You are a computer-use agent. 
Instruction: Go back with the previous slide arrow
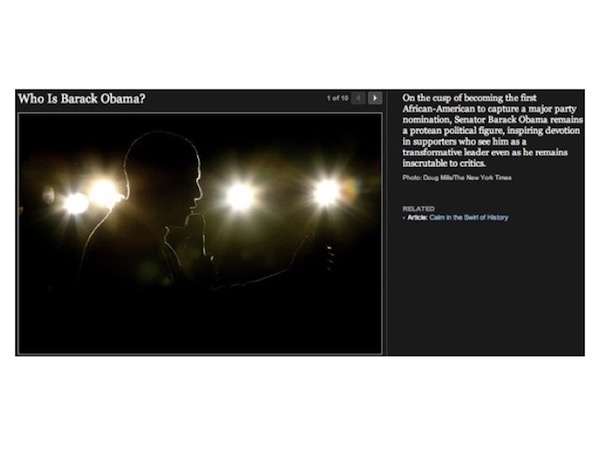[359, 98]
